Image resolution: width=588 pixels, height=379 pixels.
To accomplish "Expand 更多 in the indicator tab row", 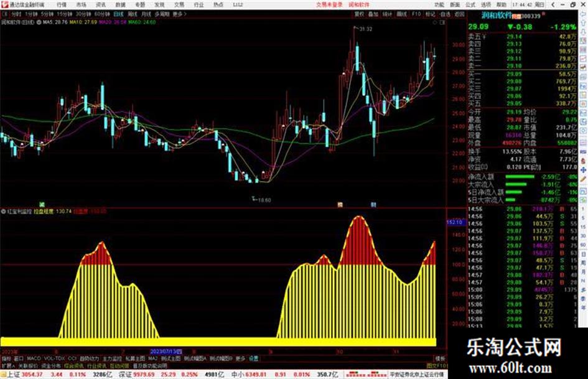I will [x=240, y=358].
